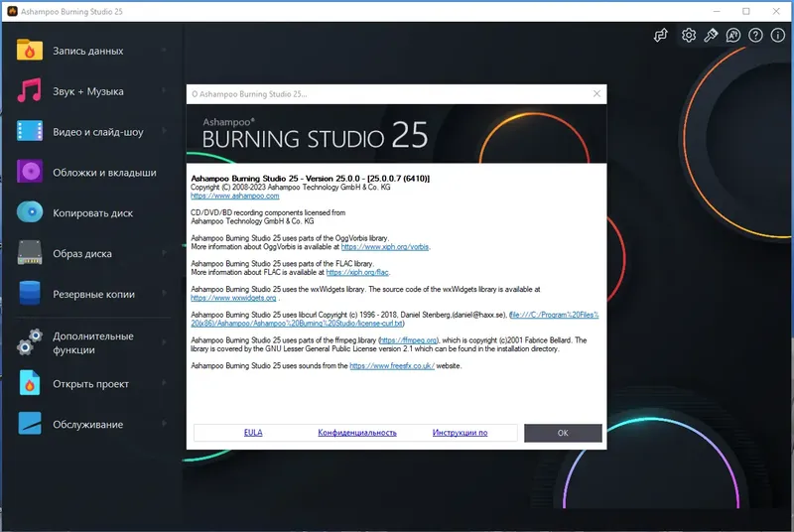This screenshot has height=532, width=794.
Task: Select the Копировать диск menu entry
Action: point(92,212)
